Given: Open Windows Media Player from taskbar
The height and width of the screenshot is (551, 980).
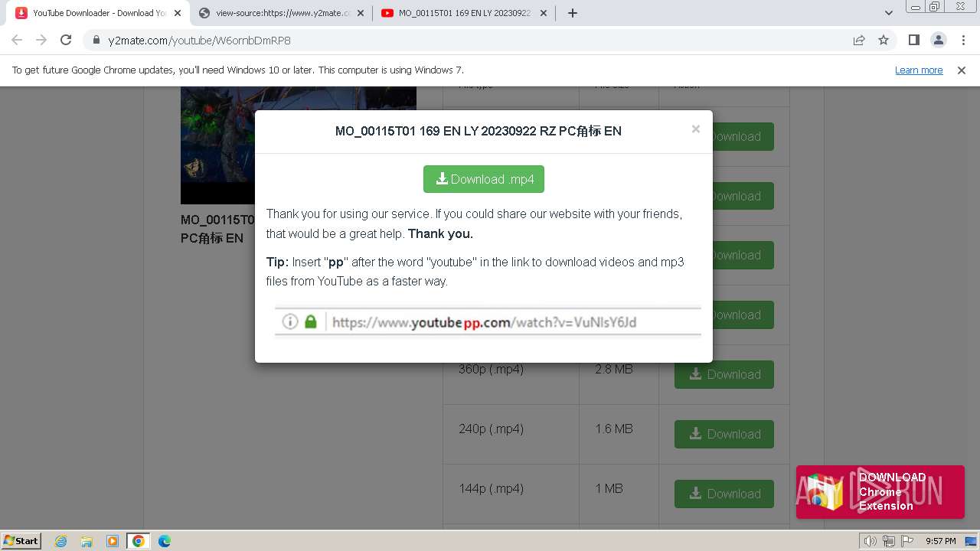Looking at the screenshot, I should 113,541.
